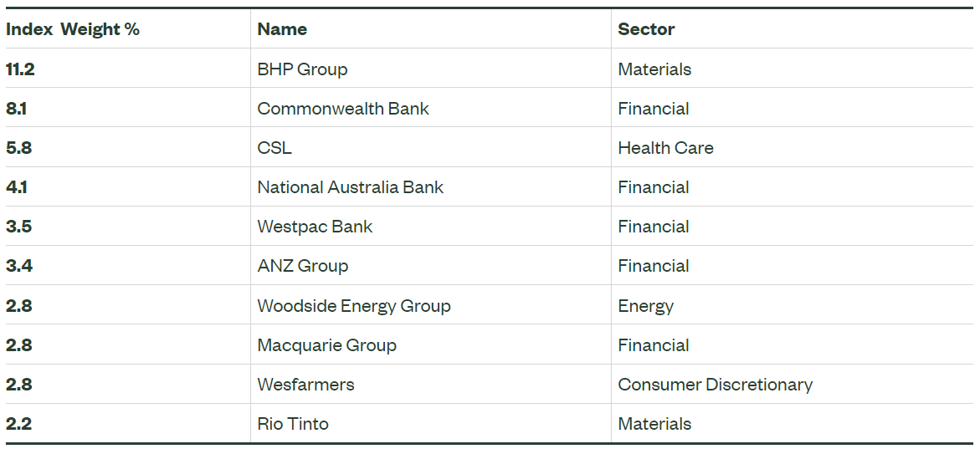The height and width of the screenshot is (449, 980).
Task: Click the 8.1 index weight value
Action: tap(17, 109)
